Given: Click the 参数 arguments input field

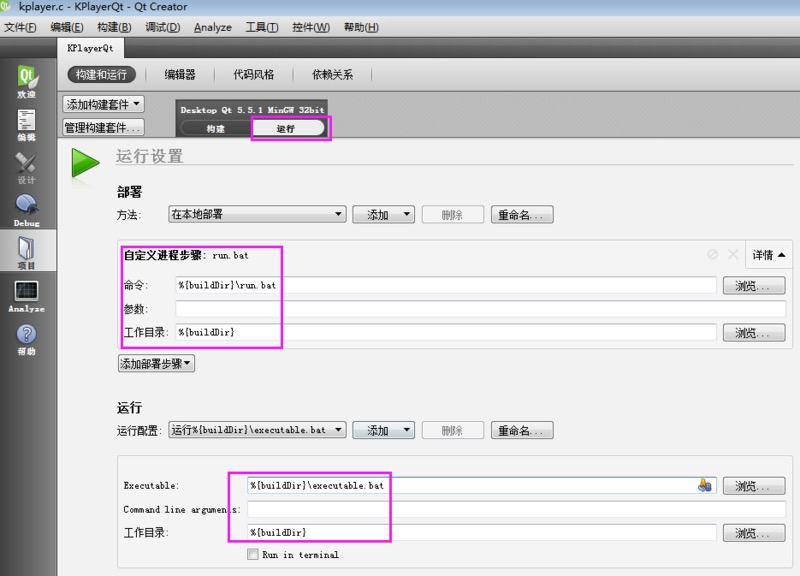Looking at the screenshot, I should coord(480,309).
